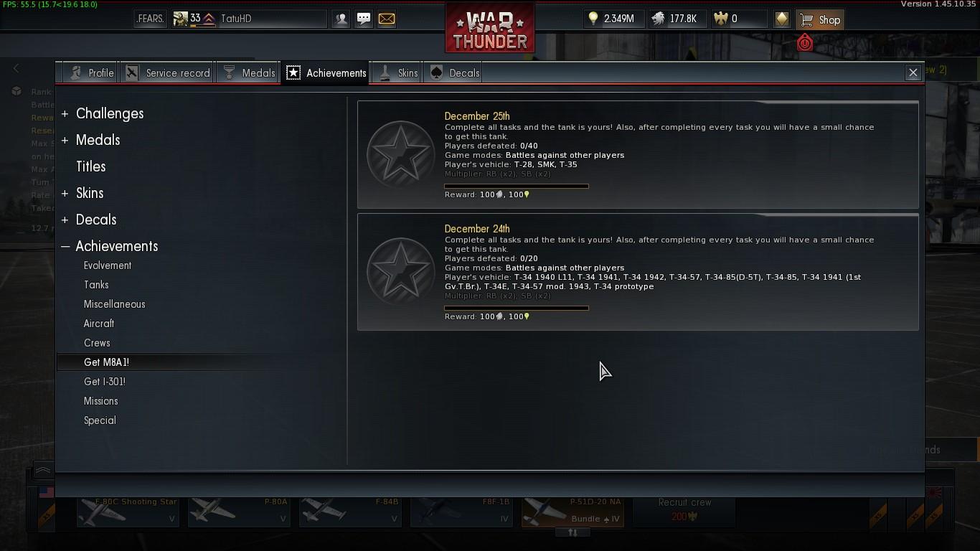This screenshot has width=980, height=551.
Task: Open the friends contacts icon
Action: point(341,19)
